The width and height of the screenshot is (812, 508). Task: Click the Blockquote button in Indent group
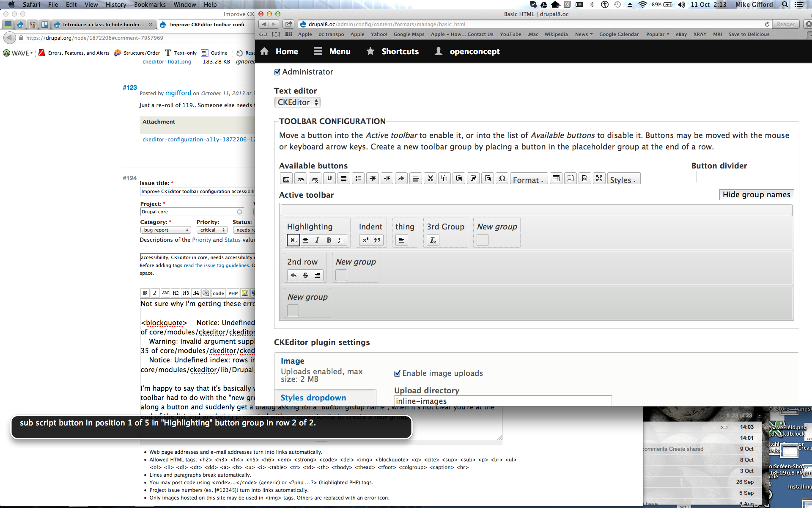click(x=377, y=240)
